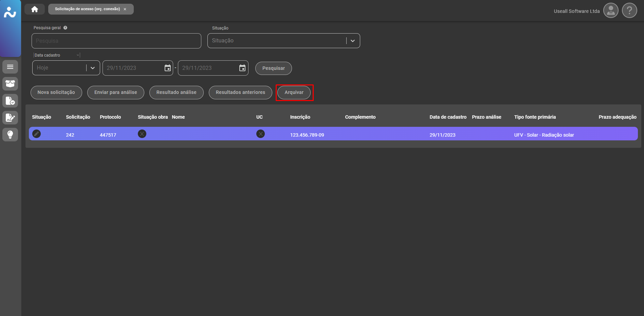Open the help question mark icon

coord(629,11)
